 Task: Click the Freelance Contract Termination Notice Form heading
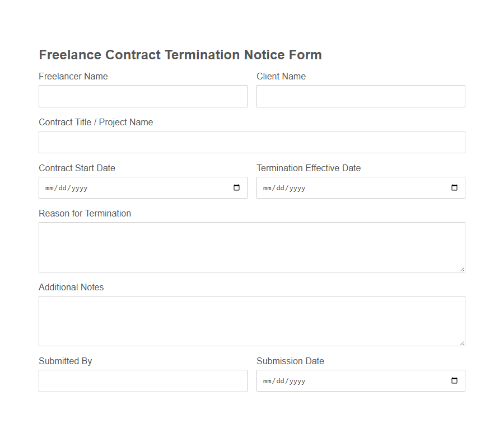pos(180,54)
